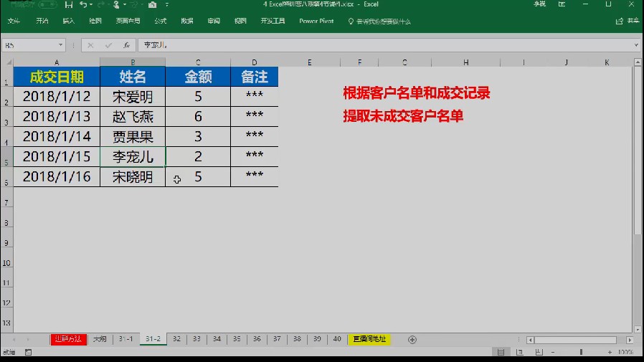This screenshot has width=644, height=362.
Task: Add a new sheet with plus icon
Action: click(x=412, y=340)
